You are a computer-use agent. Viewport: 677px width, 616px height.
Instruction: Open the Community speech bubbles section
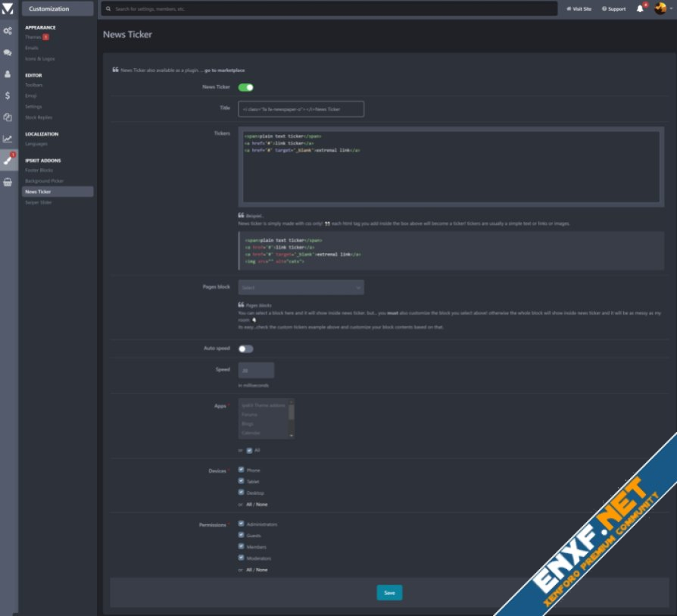[8, 52]
